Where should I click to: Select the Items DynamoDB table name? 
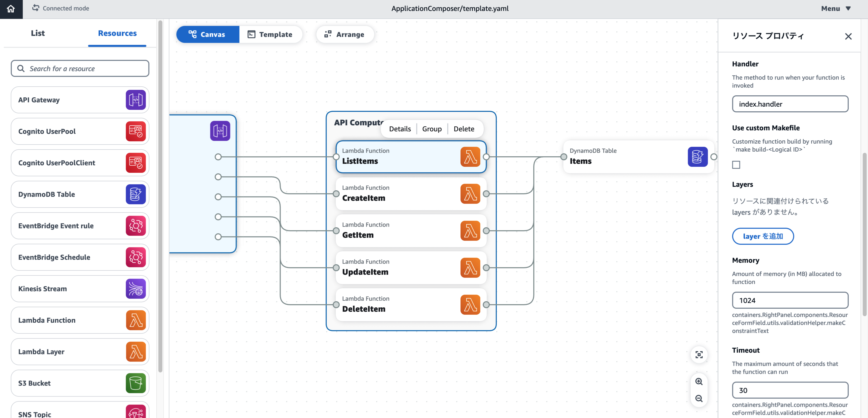point(580,161)
